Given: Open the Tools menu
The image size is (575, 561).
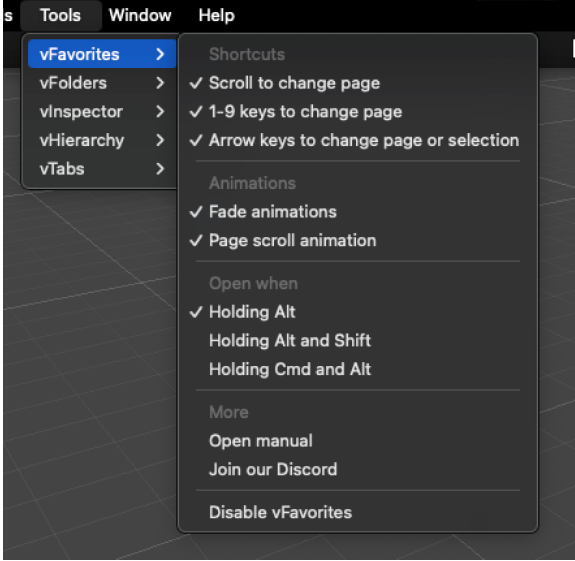Looking at the screenshot, I should [x=61, y=15].
